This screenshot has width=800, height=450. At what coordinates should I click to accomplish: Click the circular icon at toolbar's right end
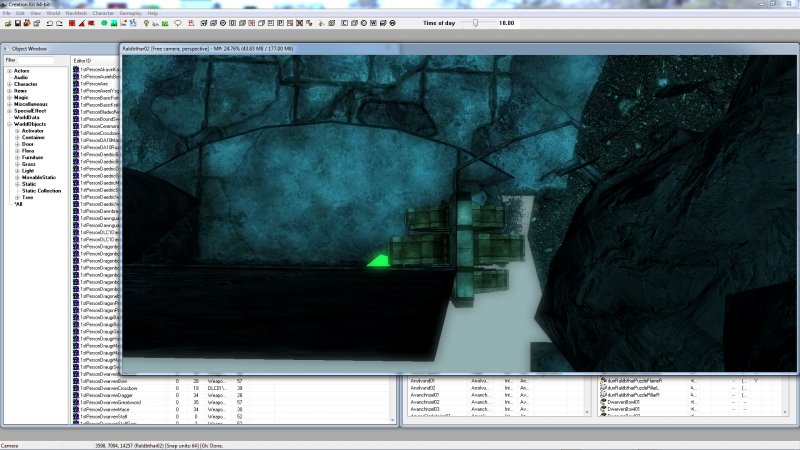coord(392,23)
